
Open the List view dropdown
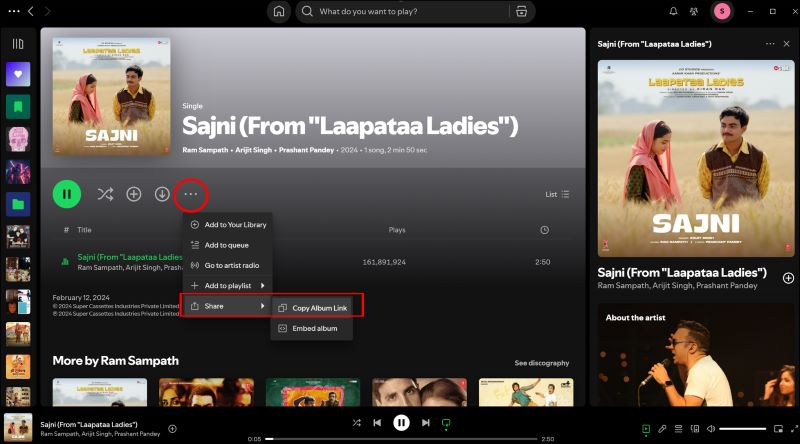557,194
